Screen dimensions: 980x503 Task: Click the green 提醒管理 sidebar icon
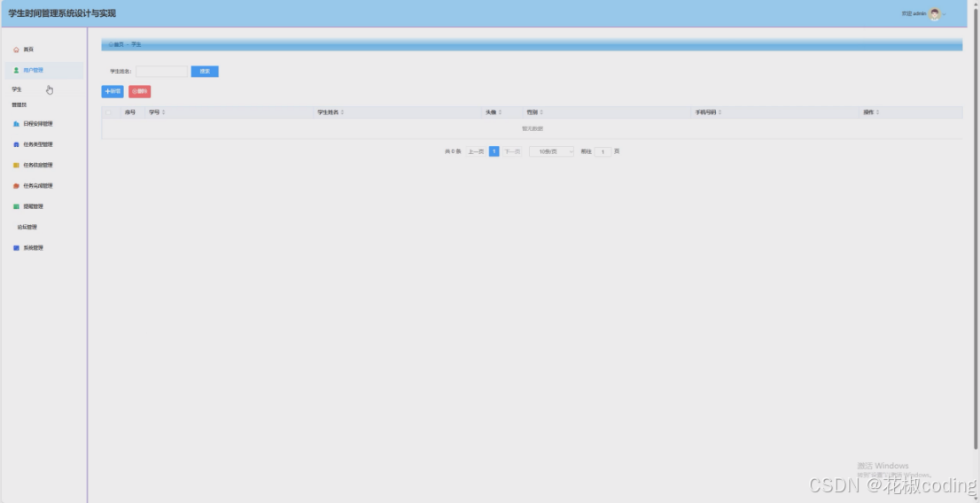click(x=16, y=206)
